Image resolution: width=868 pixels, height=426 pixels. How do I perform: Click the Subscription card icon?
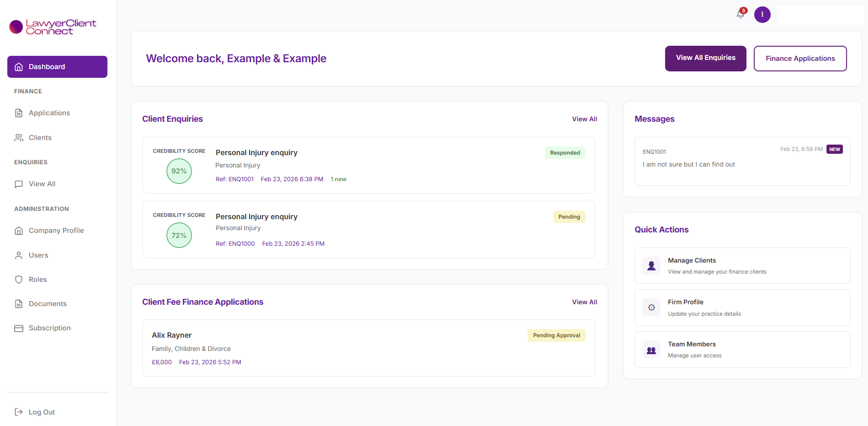[x=18, y=328]
